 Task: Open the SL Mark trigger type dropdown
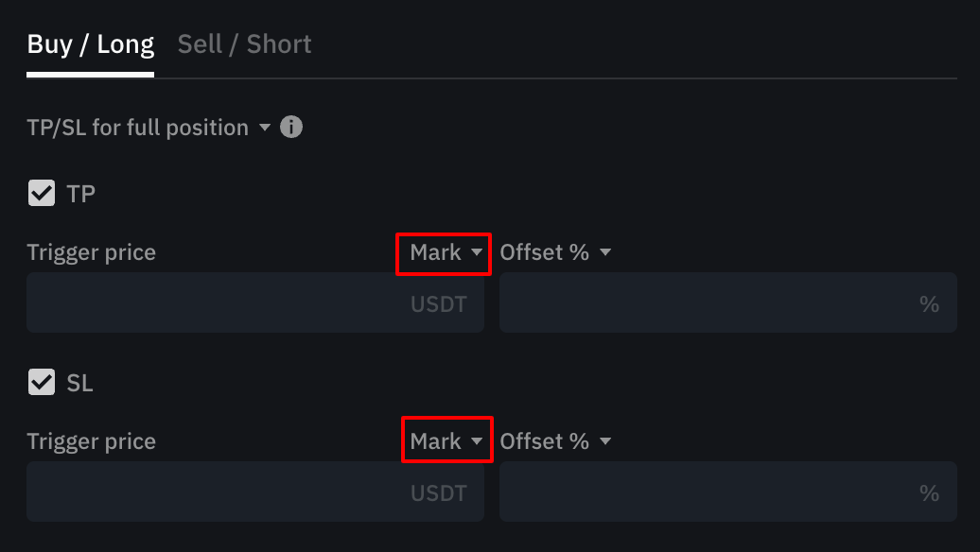point(446,441)
